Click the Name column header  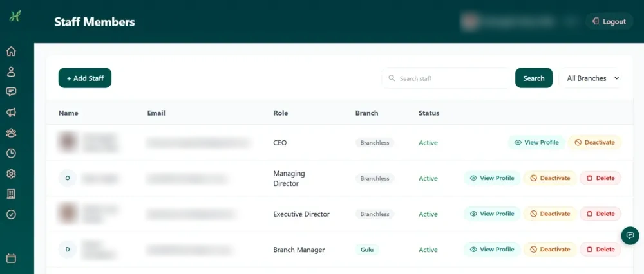pos(68,113)
